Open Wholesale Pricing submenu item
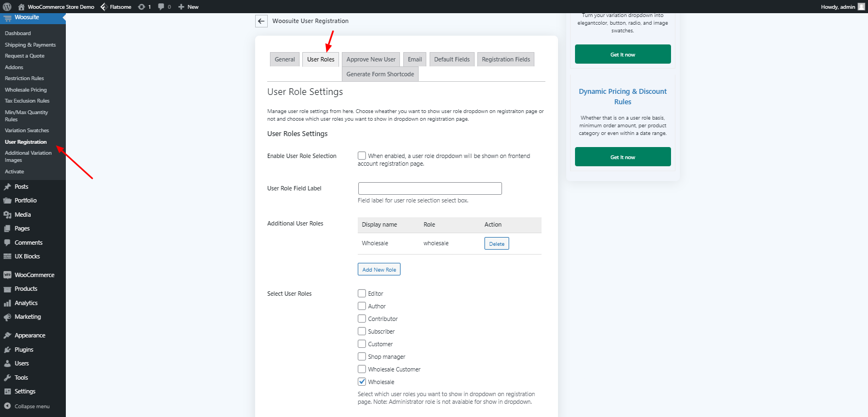The width and height of the screenshot is (868, 417). pyautogui.click(x=26, y=90)
